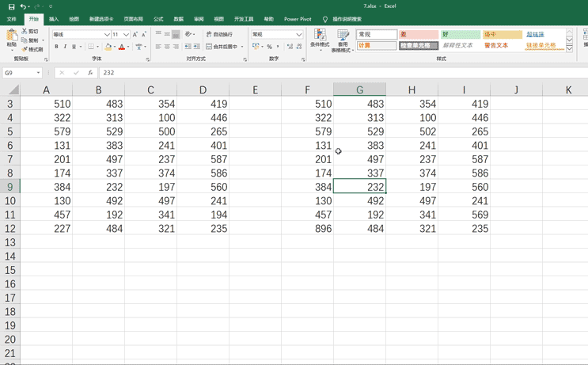Center cell text horizontally
588x365 pixels.
pyautogui.click(x=167, y=47)
